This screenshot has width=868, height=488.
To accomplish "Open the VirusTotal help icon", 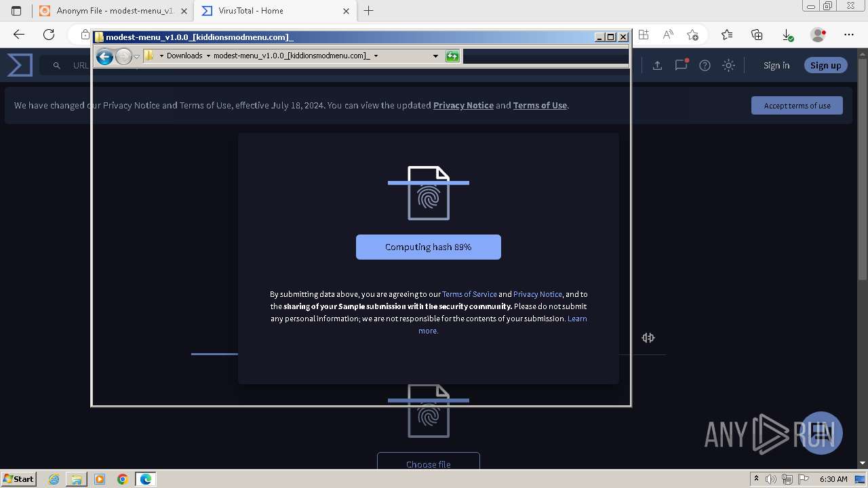I will coord(705,65).
